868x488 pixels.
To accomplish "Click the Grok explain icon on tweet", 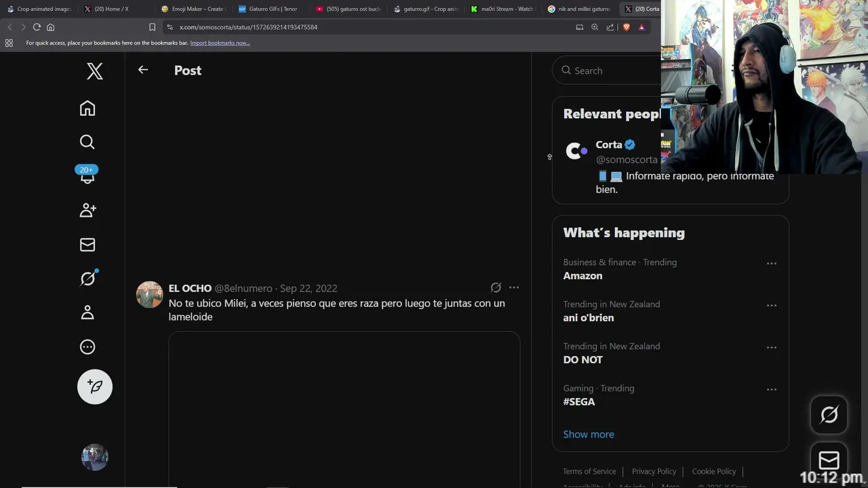I will tap(496, 287).
